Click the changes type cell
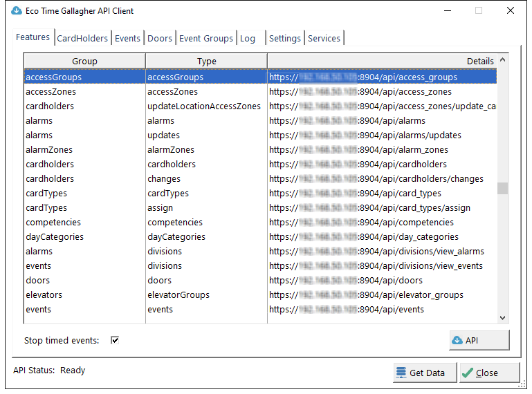This screenshot has height=394, width=532. pyautogui.click(x=207, y=179)
